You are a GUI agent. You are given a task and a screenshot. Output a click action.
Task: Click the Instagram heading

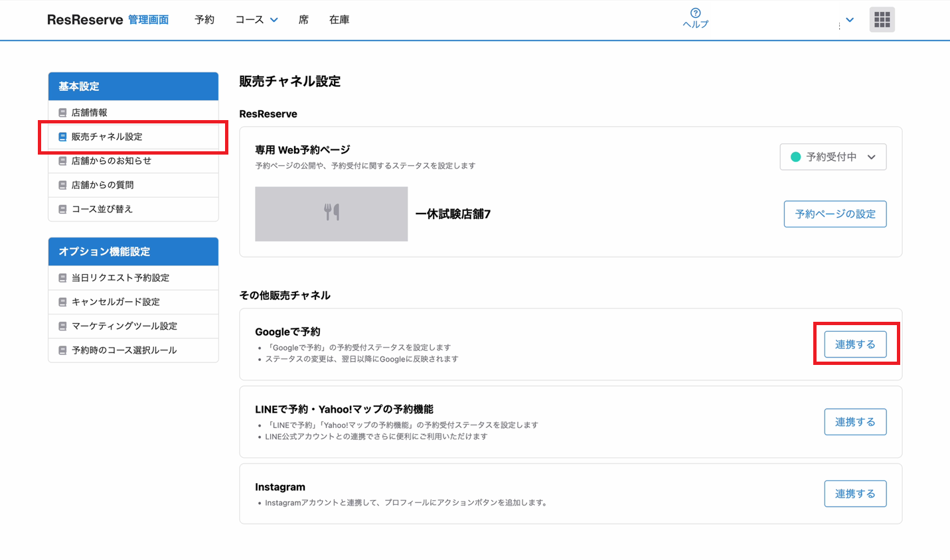(280, 487)
